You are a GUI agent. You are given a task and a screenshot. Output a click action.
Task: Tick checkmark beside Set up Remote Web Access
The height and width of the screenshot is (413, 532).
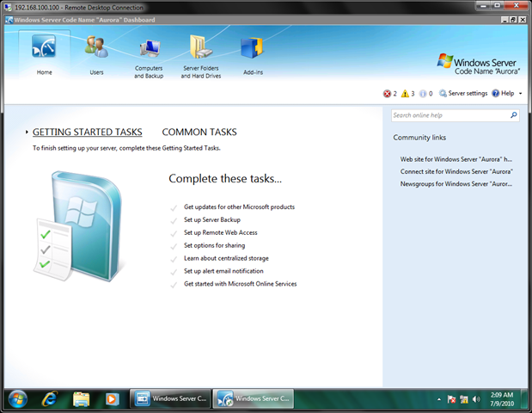point(174,234)
